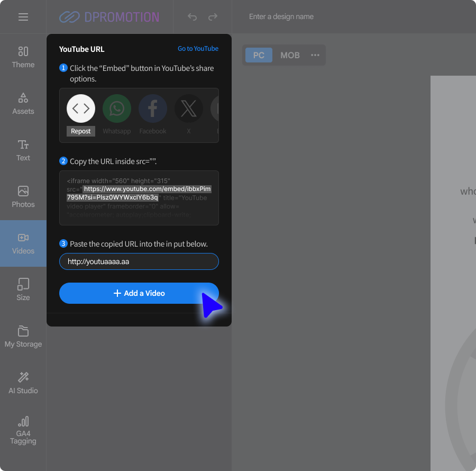Open the Text sidebar panel
The width and height of the screenshot is (476, 471).
click(x=23, y=150)
